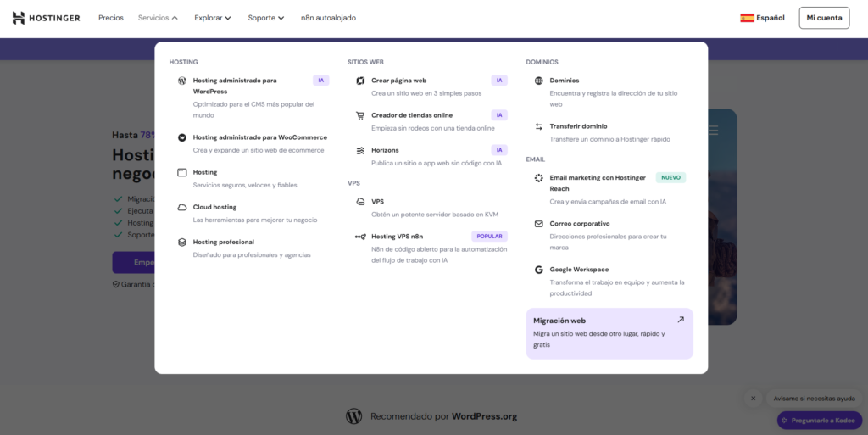Click the WordPress icon beside Hosting administrado
The height and width of the screenshot is (435, 868).
pyautogui.click(x=182, y=81)
